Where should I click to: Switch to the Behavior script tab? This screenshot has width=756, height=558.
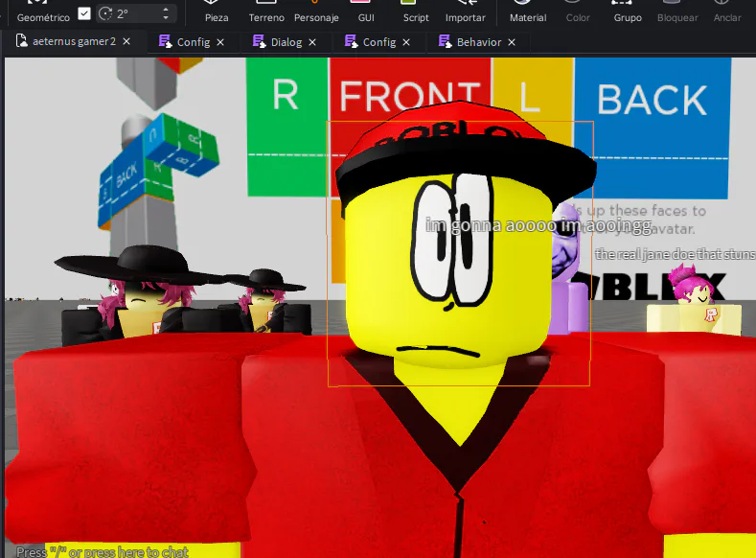point(479,42)
